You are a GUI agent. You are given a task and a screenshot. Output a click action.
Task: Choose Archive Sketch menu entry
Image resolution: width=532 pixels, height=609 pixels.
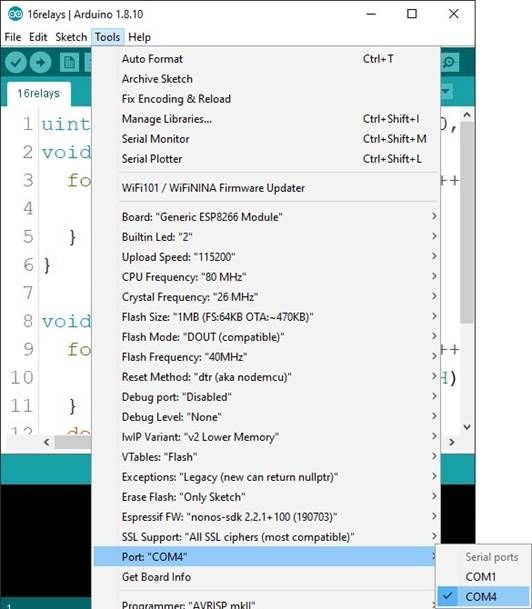266,79
